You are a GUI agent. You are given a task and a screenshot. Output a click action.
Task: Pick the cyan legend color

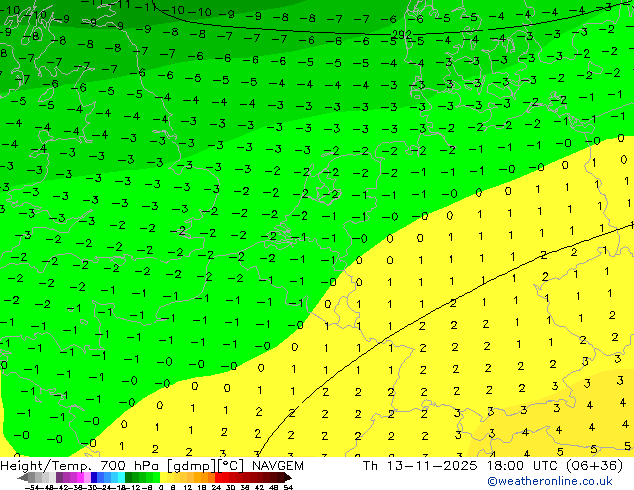coord(121,477)
